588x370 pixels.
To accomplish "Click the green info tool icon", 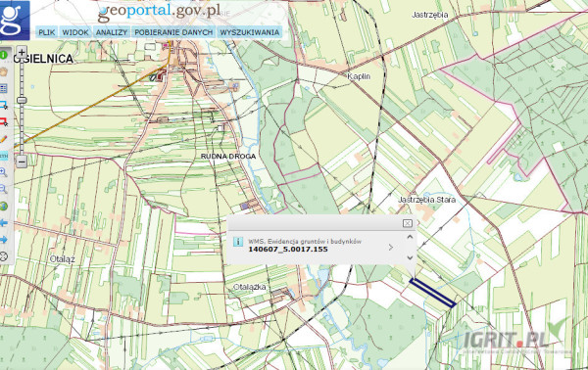I will pyautogui.click(x=3, y=55).
